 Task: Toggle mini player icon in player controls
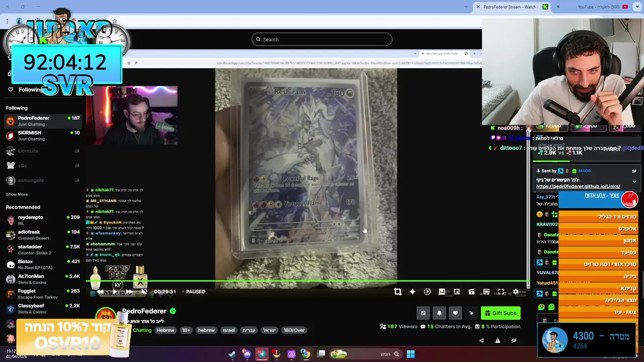457,292
